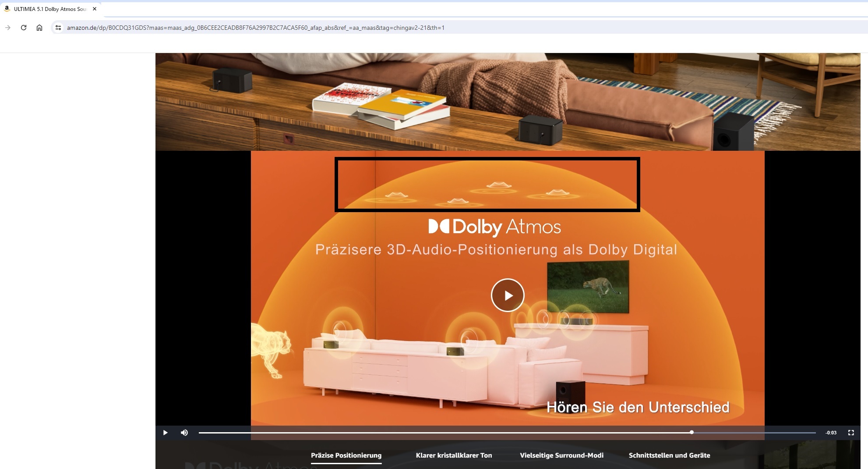The image size is (868, 469).
Task: Open the Präzise Positionierung tab
Action: coord(346,455)
